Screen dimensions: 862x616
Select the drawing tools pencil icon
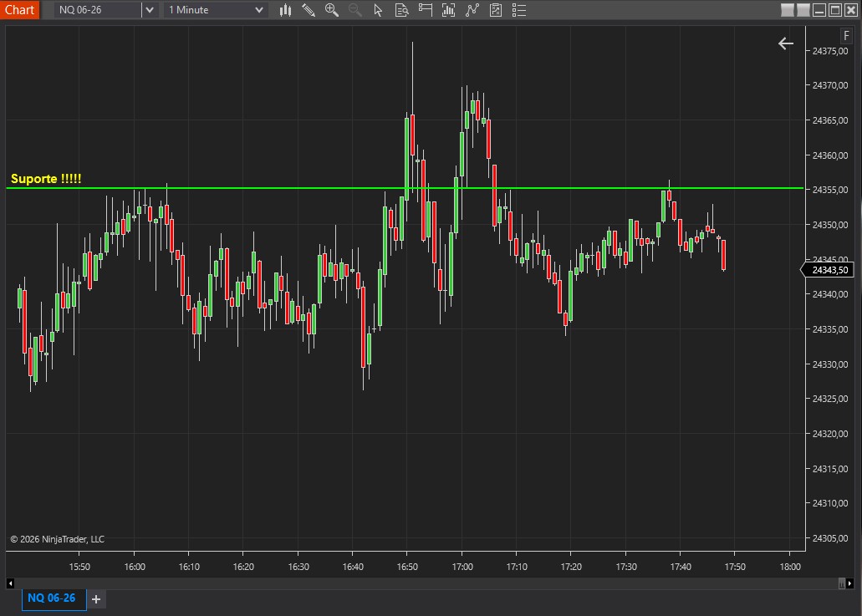point(309,10)
